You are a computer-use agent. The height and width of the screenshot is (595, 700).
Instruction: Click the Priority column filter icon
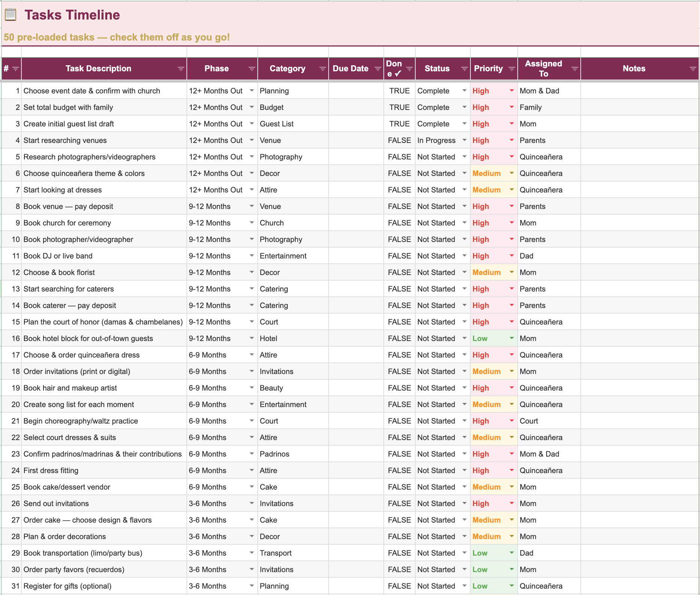click(512, 69)
